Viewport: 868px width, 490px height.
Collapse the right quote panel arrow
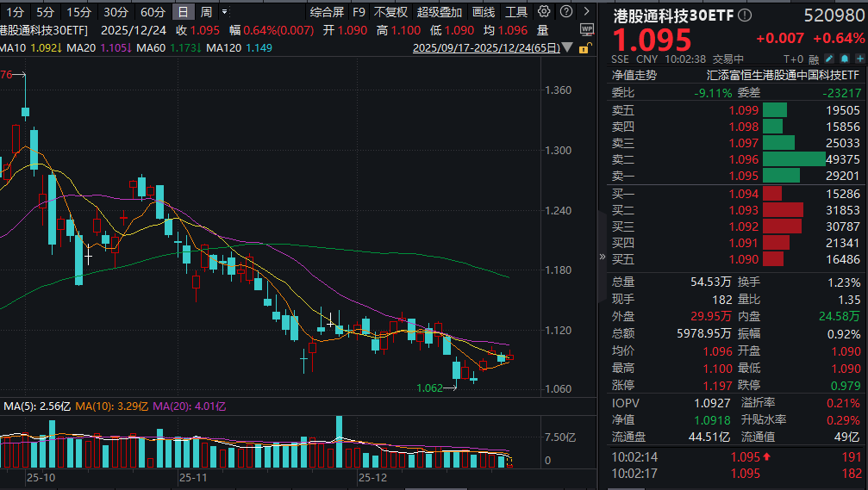[x=603, y=256]
